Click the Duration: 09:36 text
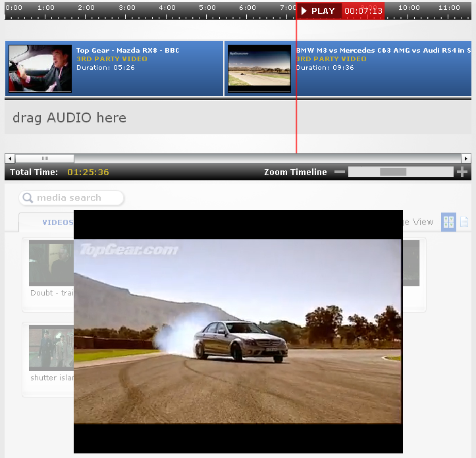 click(x=325, y=67)
